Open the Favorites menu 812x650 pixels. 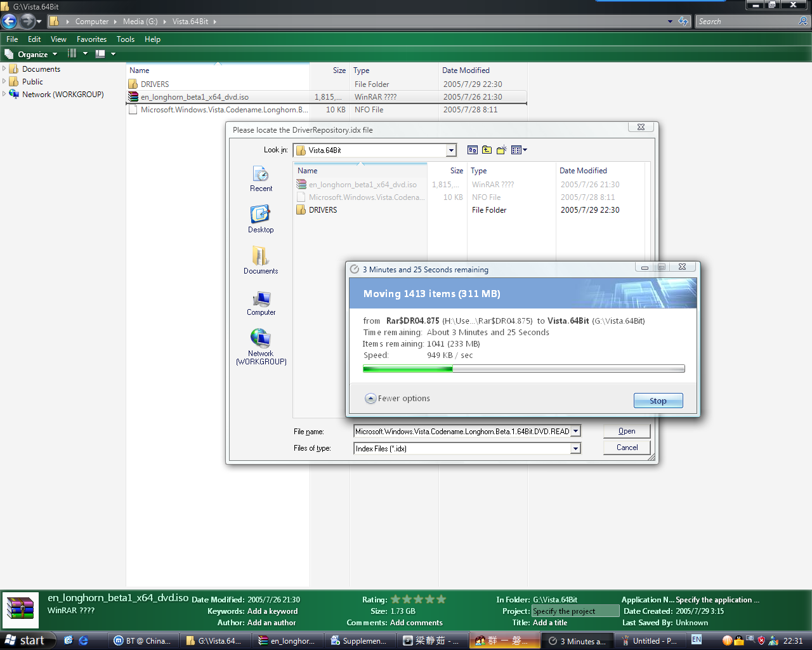pyautogui.click(x=91, y=39)
